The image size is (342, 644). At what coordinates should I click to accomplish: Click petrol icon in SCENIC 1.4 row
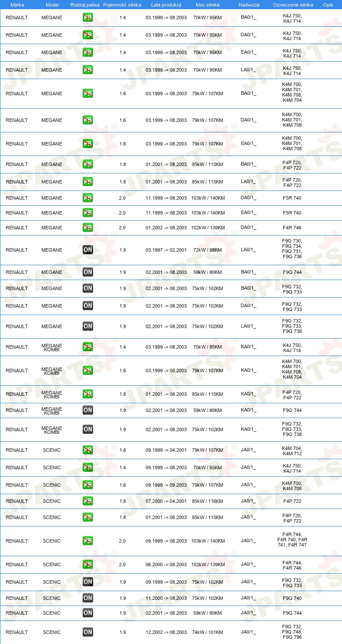(x=88, y=467)
